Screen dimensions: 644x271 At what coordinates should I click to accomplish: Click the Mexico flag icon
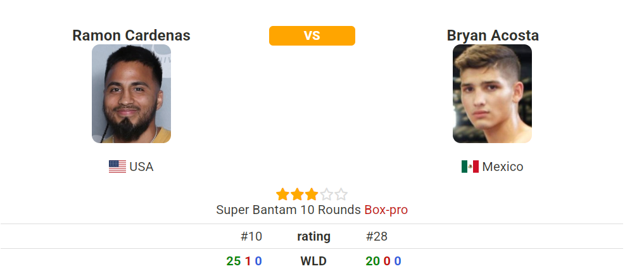(470, 167)
